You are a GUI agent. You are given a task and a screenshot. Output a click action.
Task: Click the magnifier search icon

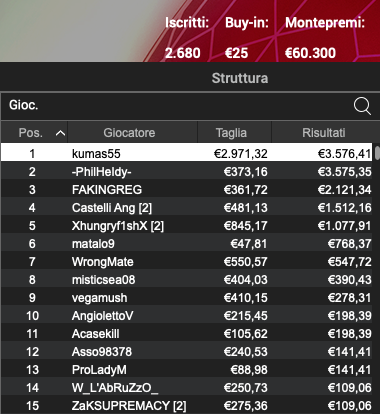point(362,106)
